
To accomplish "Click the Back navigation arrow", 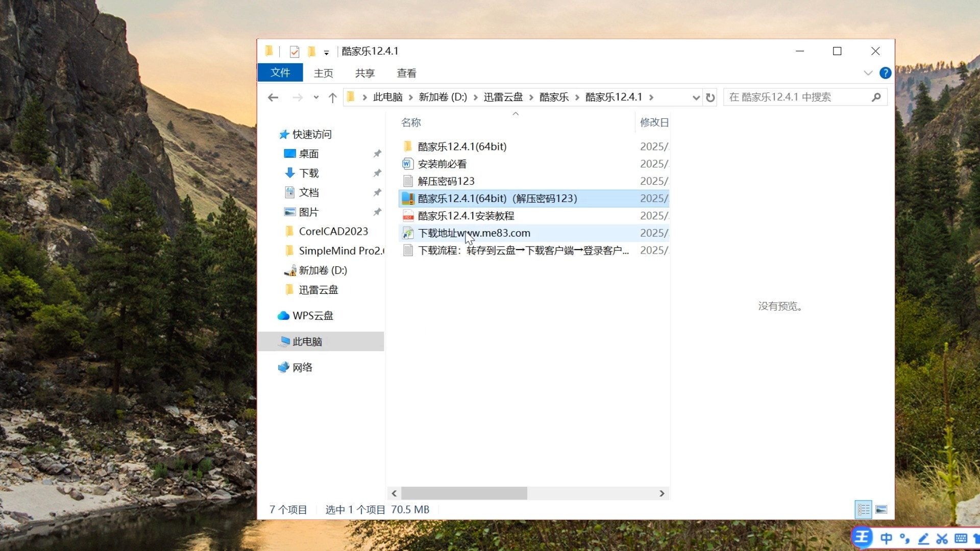I will pos(273,97).
